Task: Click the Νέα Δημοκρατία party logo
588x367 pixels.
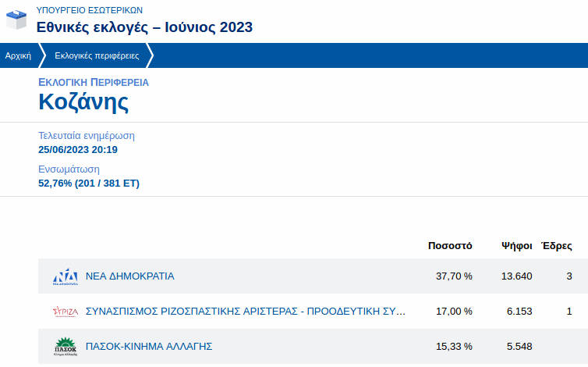Action: tap(66, 276)
